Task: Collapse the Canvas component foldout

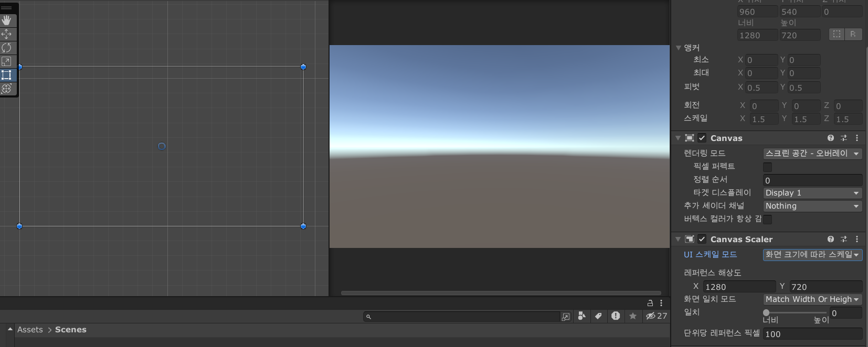Action: pyautogui.click(x=678, y=138)
